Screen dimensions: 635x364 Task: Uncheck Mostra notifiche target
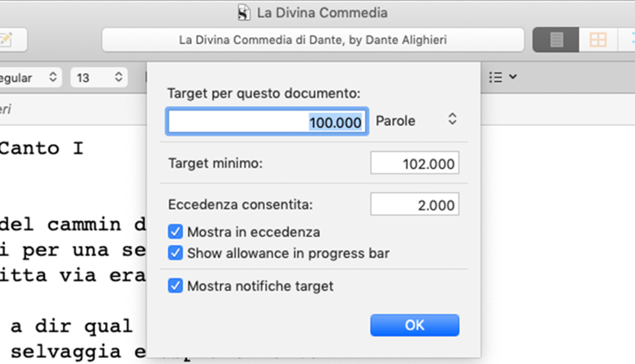175,286
